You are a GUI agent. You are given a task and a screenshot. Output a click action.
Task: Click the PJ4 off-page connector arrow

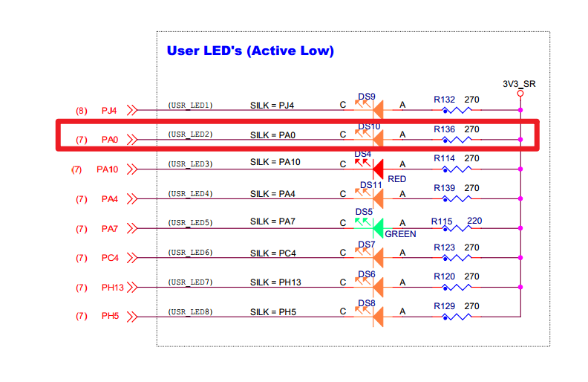tap(132, 110)
